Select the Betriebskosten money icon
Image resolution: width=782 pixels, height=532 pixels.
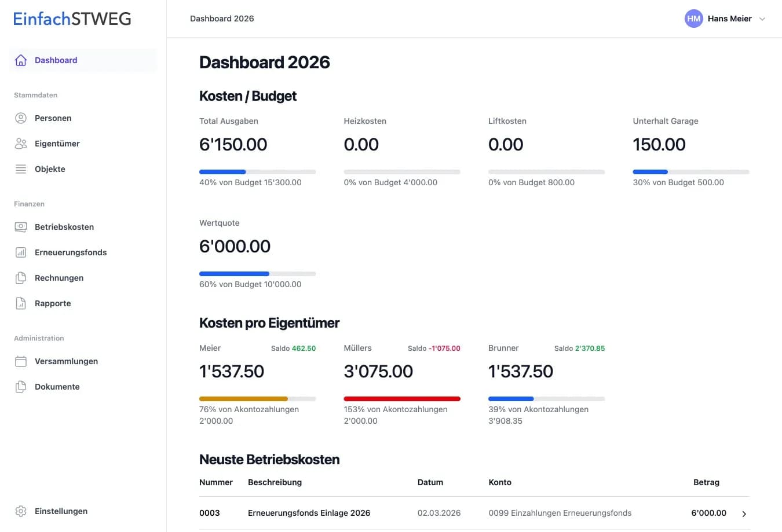click(21, 227)
